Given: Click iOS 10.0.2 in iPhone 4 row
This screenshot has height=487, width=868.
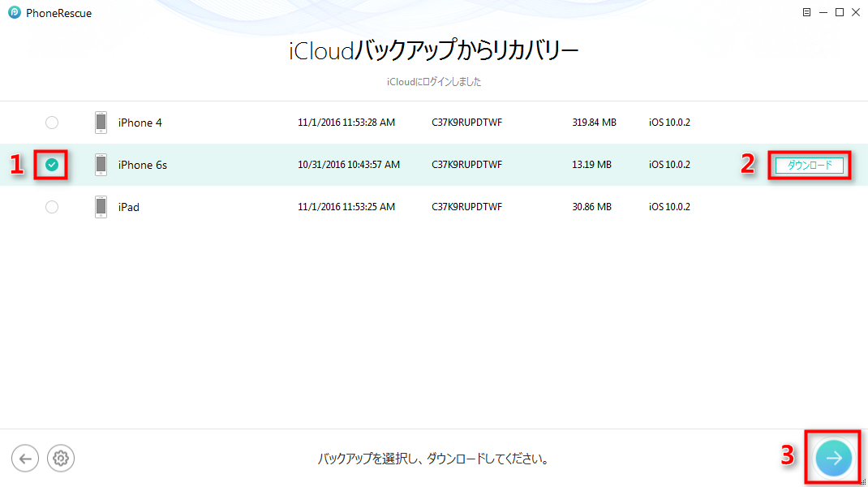Looking at the screenshot, I should tap(669, 123).
